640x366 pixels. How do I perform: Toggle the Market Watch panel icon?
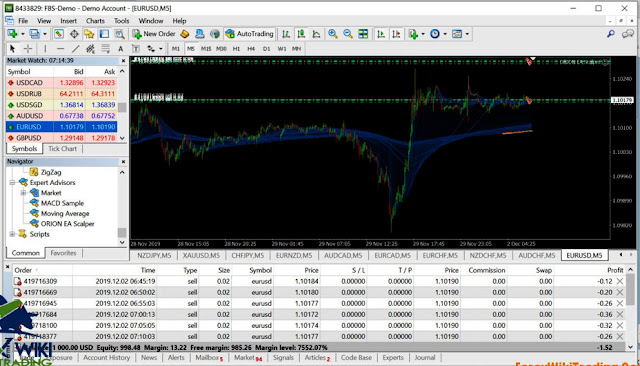59,34
